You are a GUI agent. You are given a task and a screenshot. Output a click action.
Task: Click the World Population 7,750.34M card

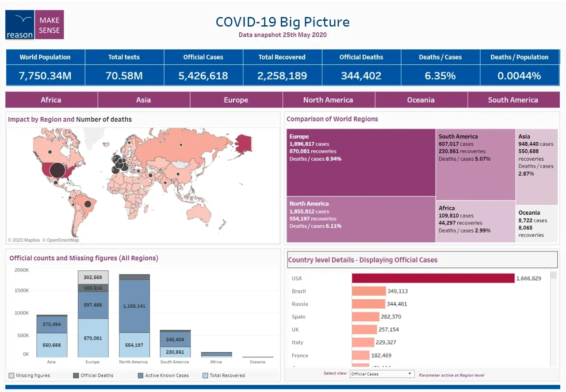click(45, 68)
